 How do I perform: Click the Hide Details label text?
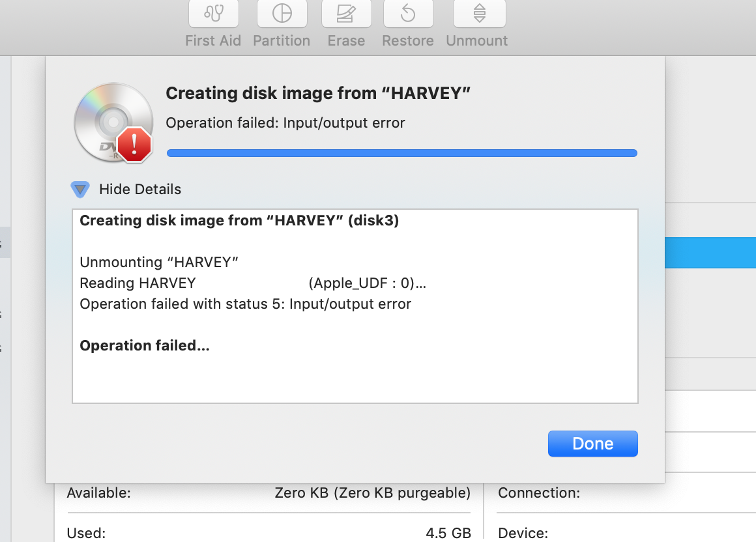pos(140,190)
